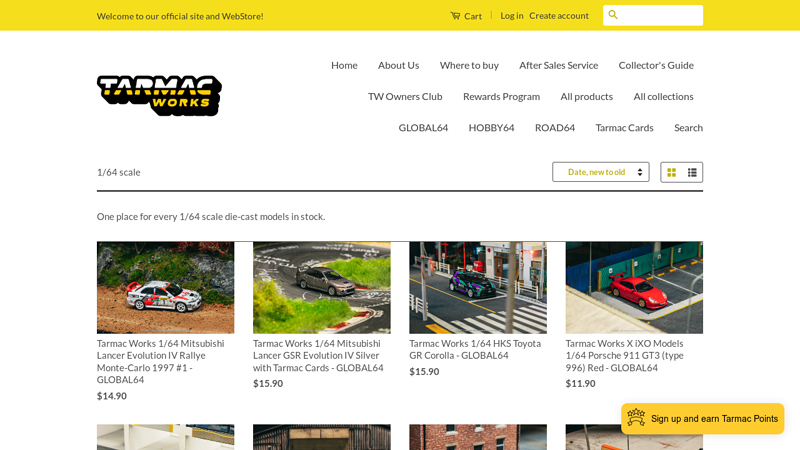Click the Tarmac Works logo
This screenshot has width=800, height=450.
tap(159, 95)
